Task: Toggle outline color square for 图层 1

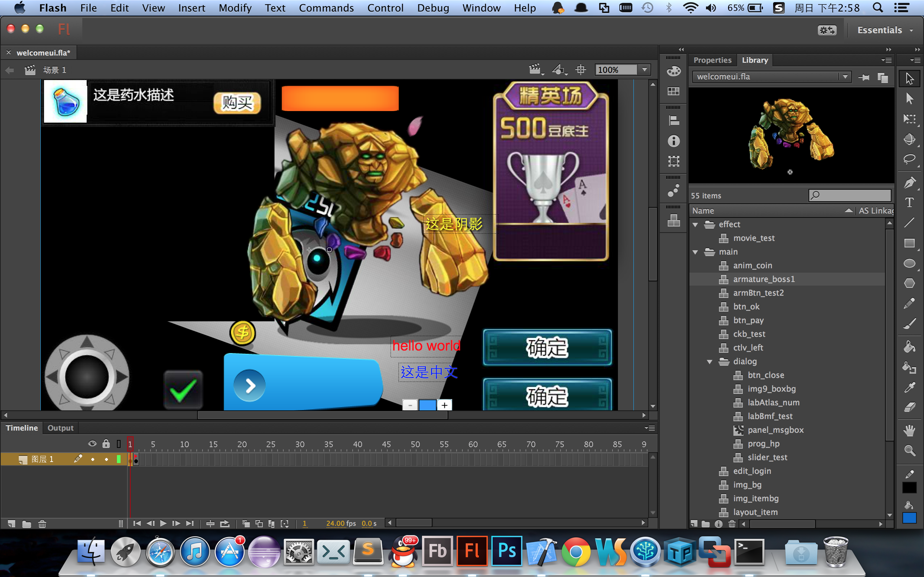Action: pyautogui.click(x=119, y=459)
